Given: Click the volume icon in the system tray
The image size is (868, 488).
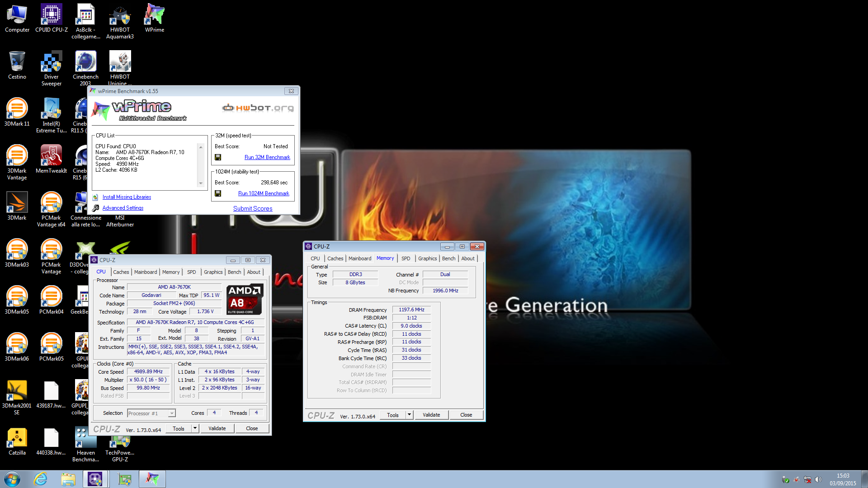Looking at the screenshot, I should pos(818,479).
